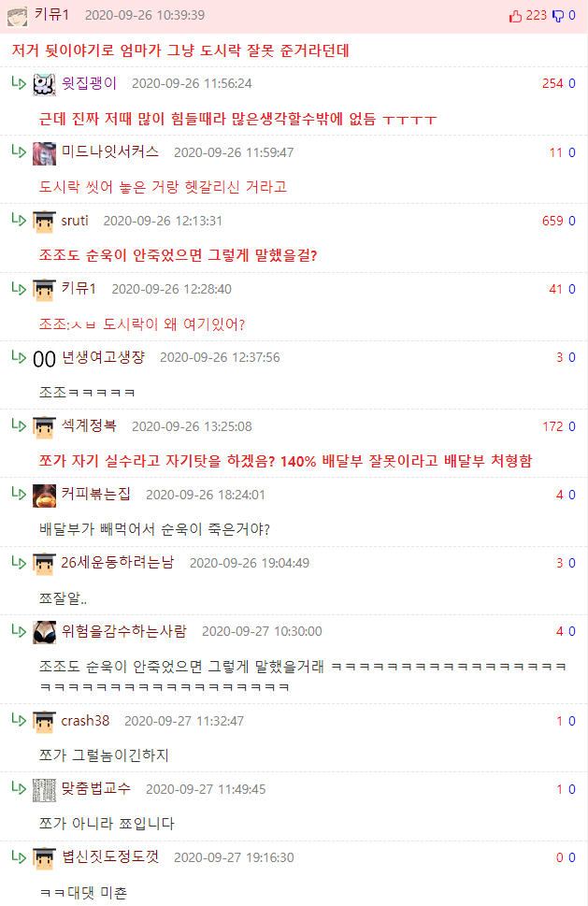
Task: Click the reply arrow icon beside crash38
Action: tap(19, 720)
